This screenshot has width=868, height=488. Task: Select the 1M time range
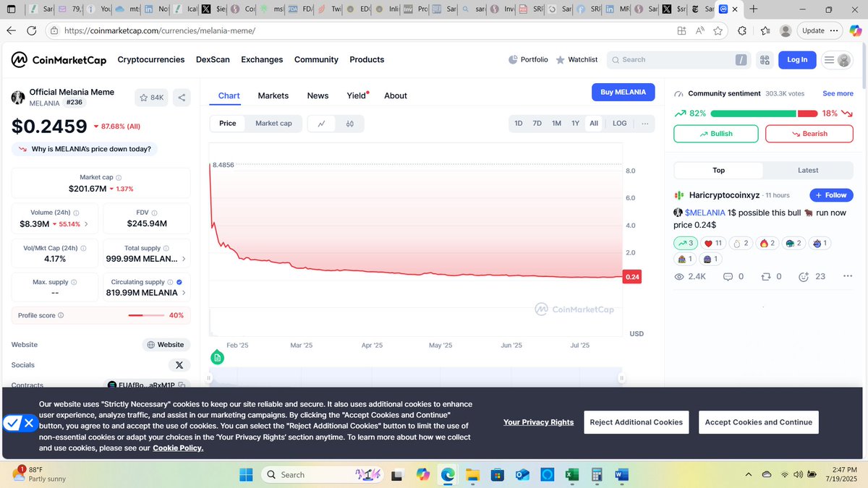pos(556,124)
